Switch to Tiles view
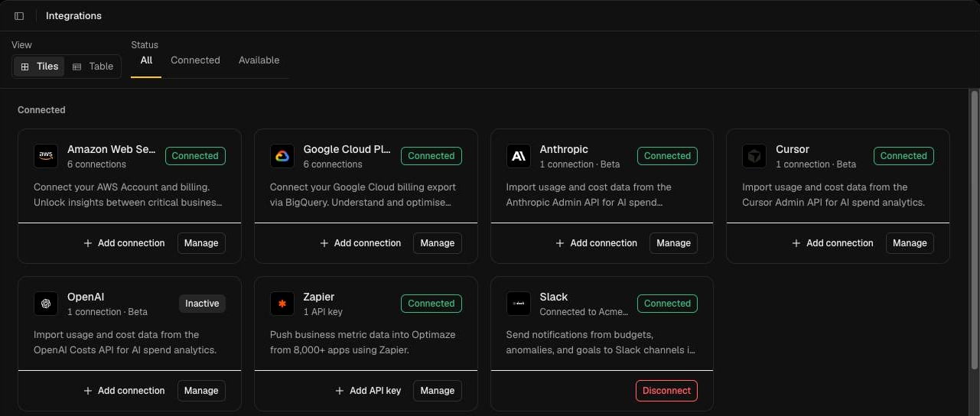This screenshot has width=980, height=416. (39, 67)
